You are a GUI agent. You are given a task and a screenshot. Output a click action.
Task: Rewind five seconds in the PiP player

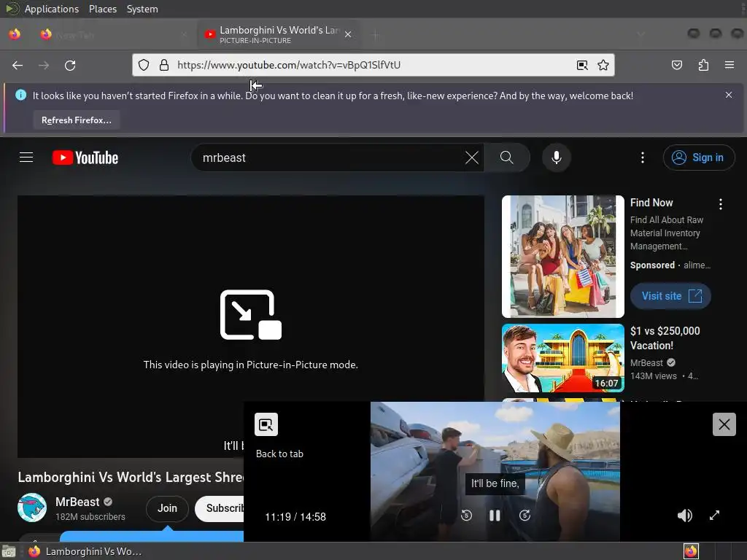click(466, 516)
